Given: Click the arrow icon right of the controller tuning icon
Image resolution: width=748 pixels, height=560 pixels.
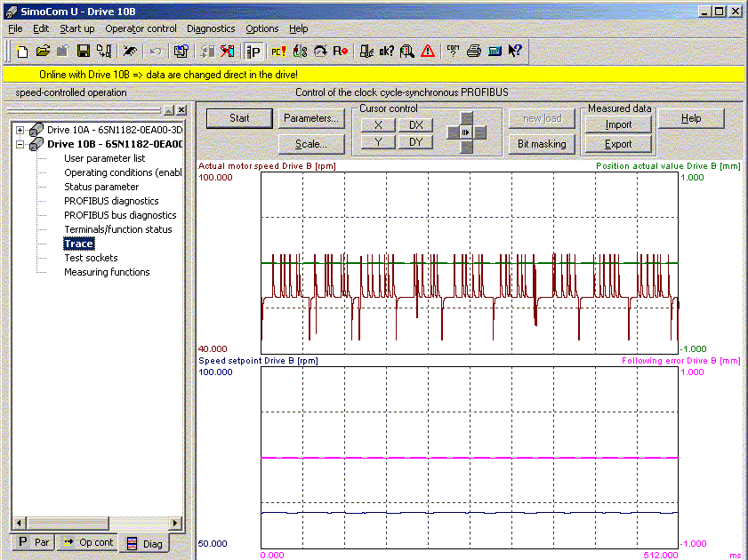Looking at the screenshot, I should (x=320, y=51).
